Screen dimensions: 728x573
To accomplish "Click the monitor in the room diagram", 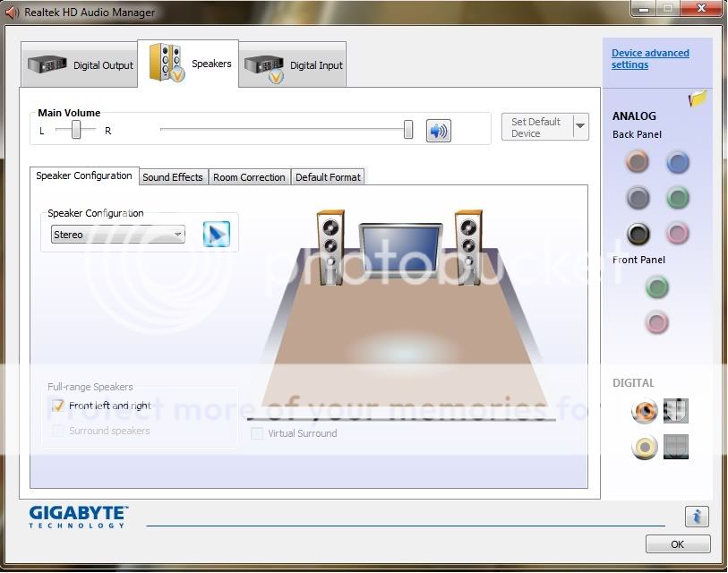I will (x=400, y=249).
